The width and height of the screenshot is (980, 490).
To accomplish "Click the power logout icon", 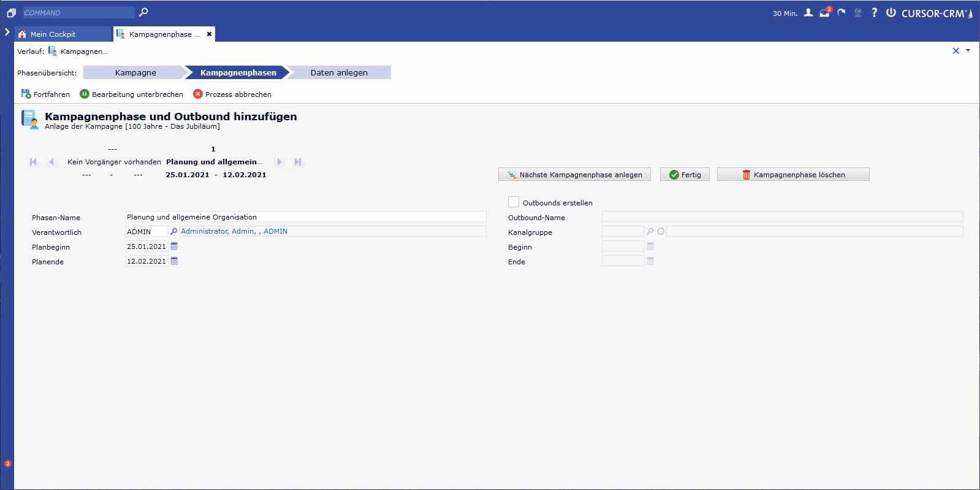I will (x=891, y=13).
